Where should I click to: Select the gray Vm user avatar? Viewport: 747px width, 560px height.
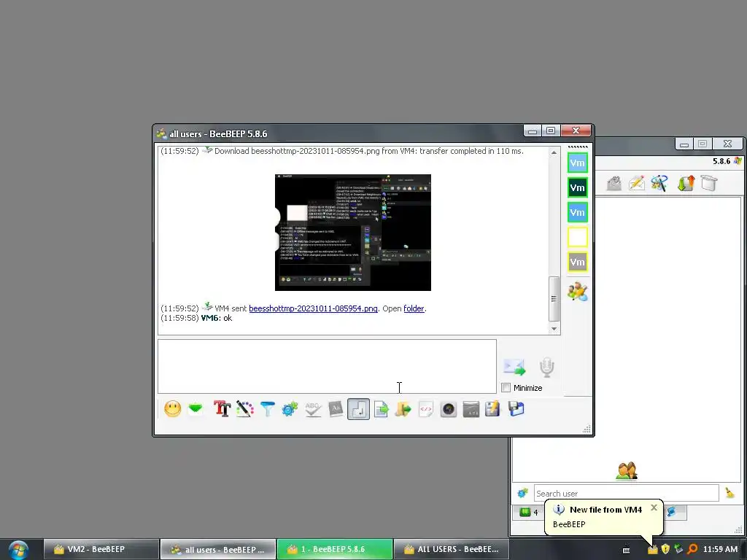pyautogui.click(x=578, y=262)
